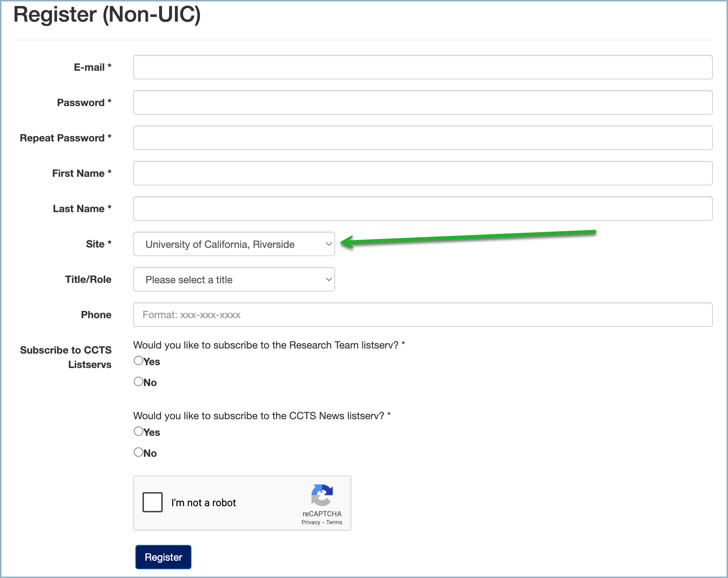Click the Password input field
The width and height of the screenshot is (728, 578).
[422, 102]
